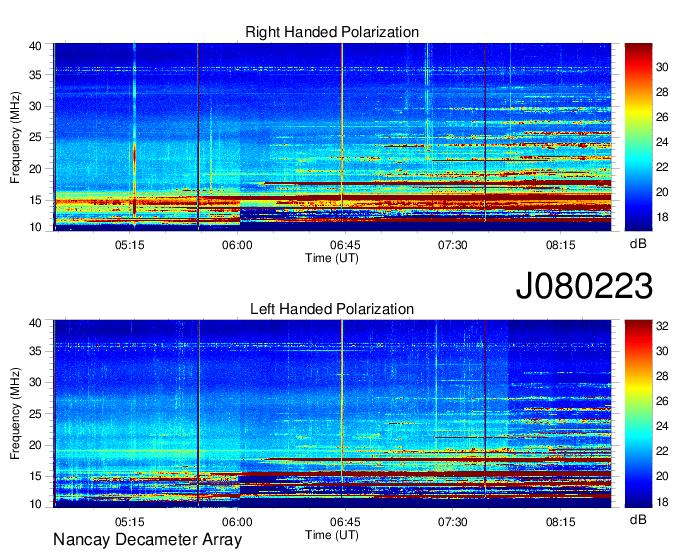The height and width of the screenshot is (552, 680).
Task: Click the 30 frequency tick on the bottom plot
Action: click(35, 382)
